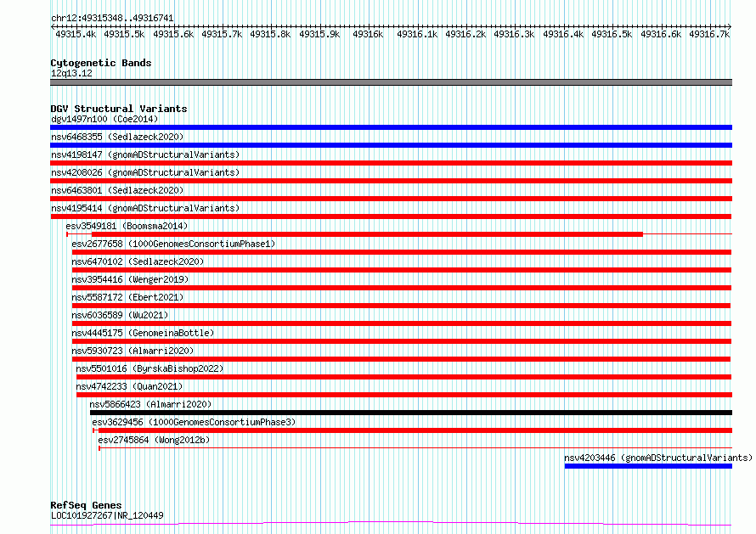The image size is (756, 534).
Task: Click the 49315.5k ruler tick label
Action: pyautogui.click(x=124, y=34)
